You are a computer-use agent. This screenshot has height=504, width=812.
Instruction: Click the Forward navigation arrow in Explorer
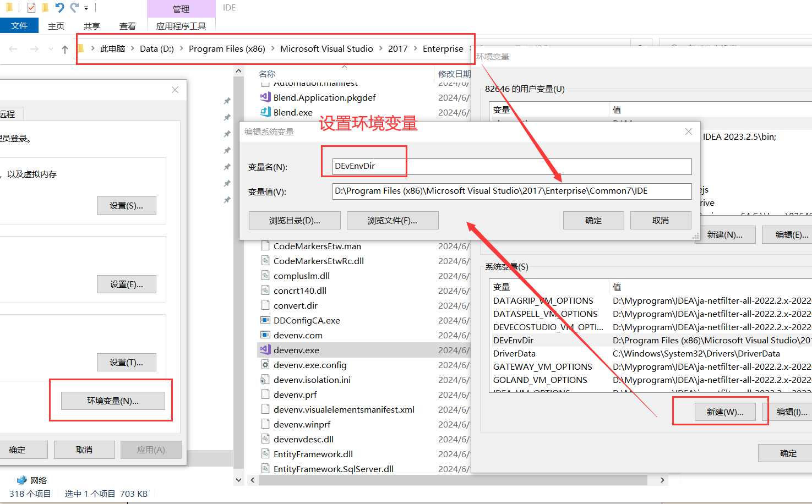tap(34, 49)
